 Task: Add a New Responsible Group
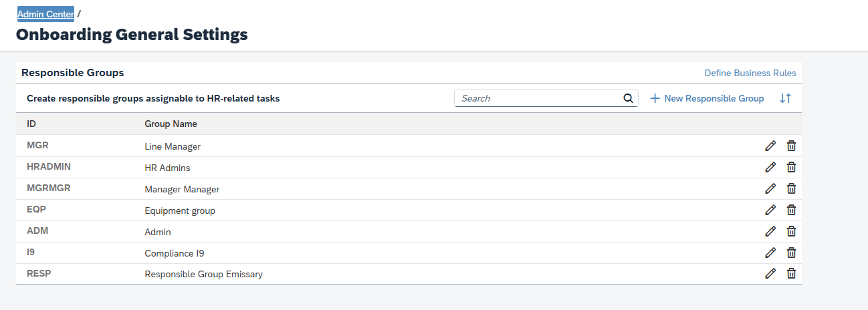click(x=707, y=99)
